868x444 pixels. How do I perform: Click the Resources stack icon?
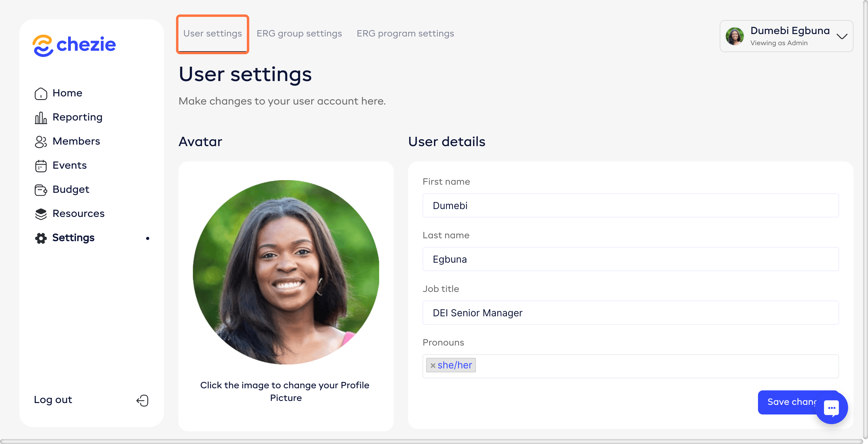coord(41,214)
